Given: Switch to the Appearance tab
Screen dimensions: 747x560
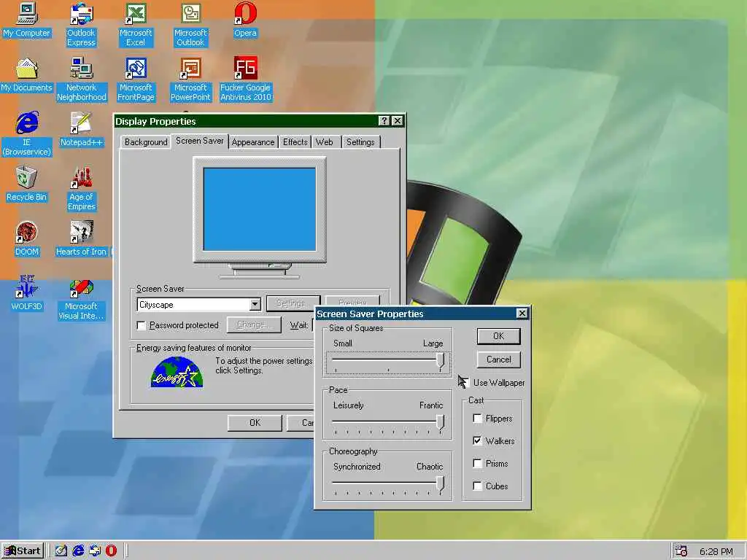Looking at the screenshot, I should pyautogui.click(x=253, y=142).
